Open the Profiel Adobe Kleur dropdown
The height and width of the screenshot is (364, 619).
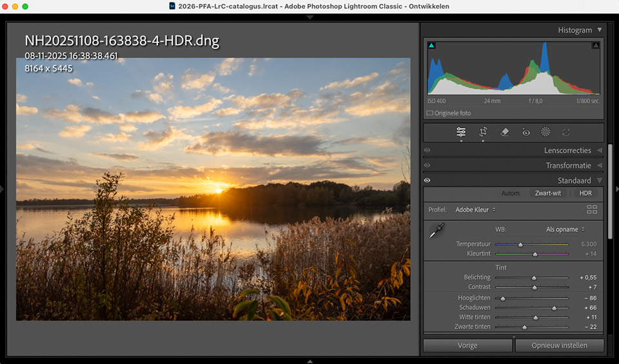point(475,210)
